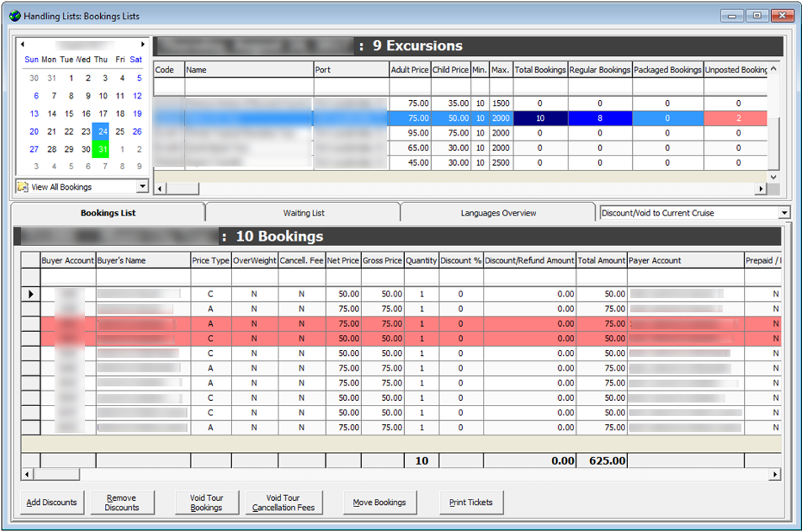Click the Price Type column header
Screen dimensions: 802x532
pyautogui.click(x=211, y=260)
